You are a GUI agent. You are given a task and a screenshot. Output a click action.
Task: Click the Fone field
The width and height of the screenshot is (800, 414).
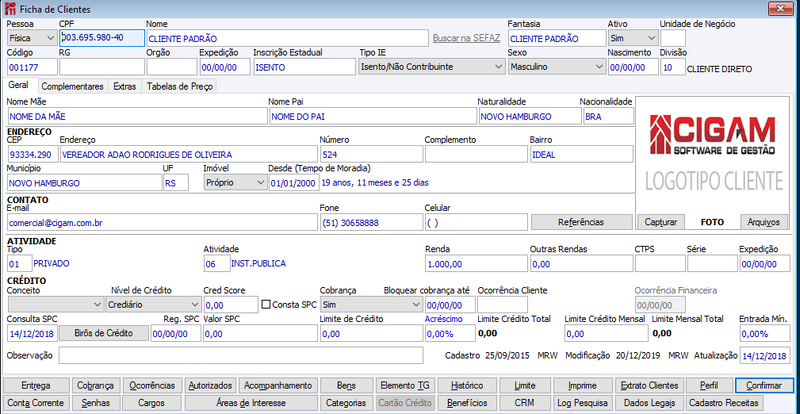pyautogui.click(x=371, y=223)
